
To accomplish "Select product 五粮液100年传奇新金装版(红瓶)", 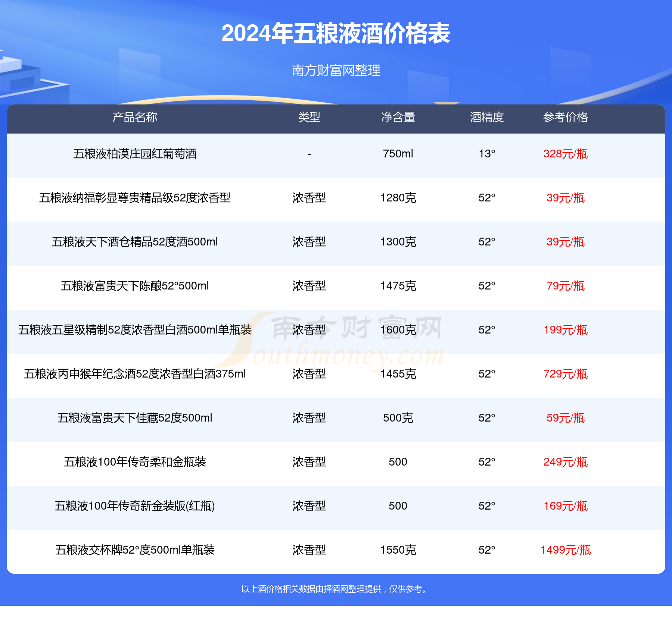I will [135, 506].
